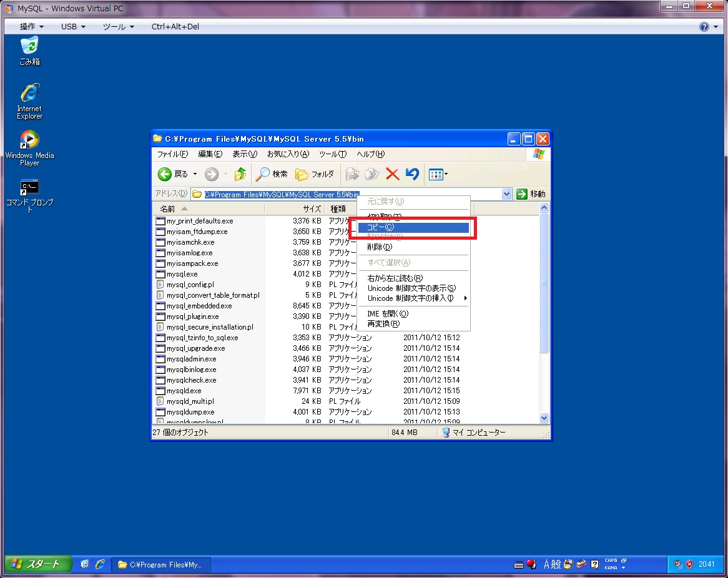Screen dimensions: 728x578
Task: Open the Recycle Bin desktop icon
Action: click(x=30, y=51)
